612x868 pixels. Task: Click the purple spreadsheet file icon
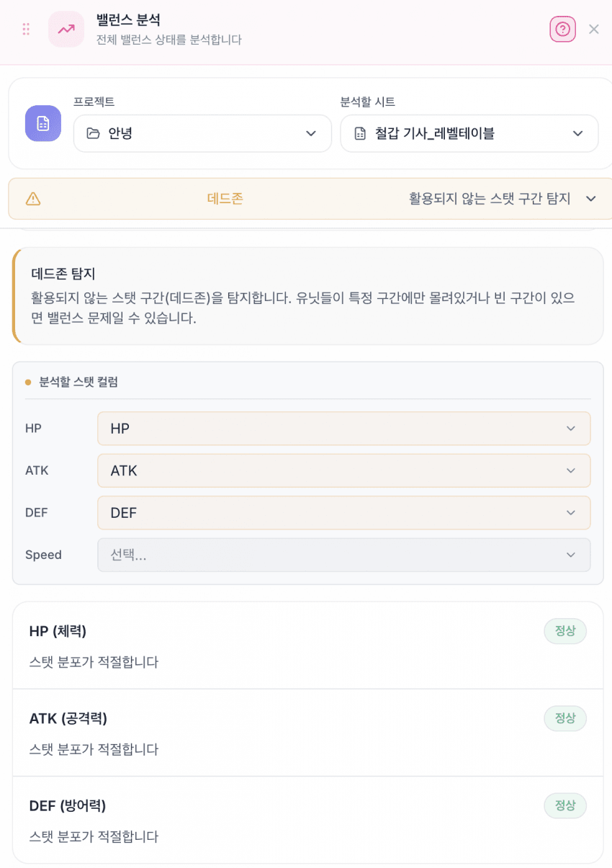[43, 123]
